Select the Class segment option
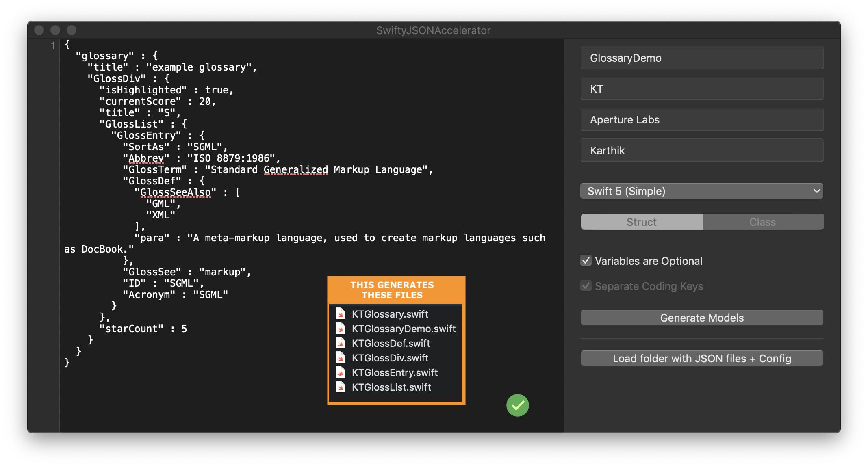Viewport: 868px width, 467px height. [762, 222]
